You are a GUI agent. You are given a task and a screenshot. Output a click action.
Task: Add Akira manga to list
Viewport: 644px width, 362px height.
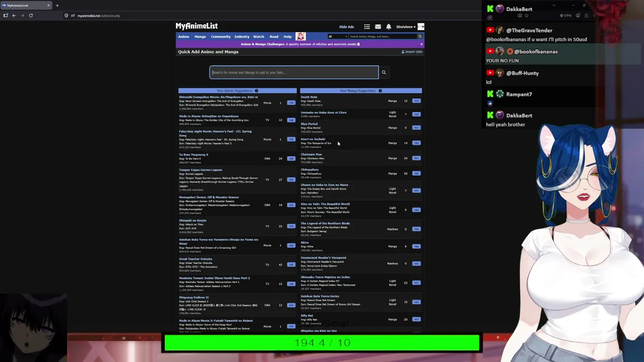(416, 246)
